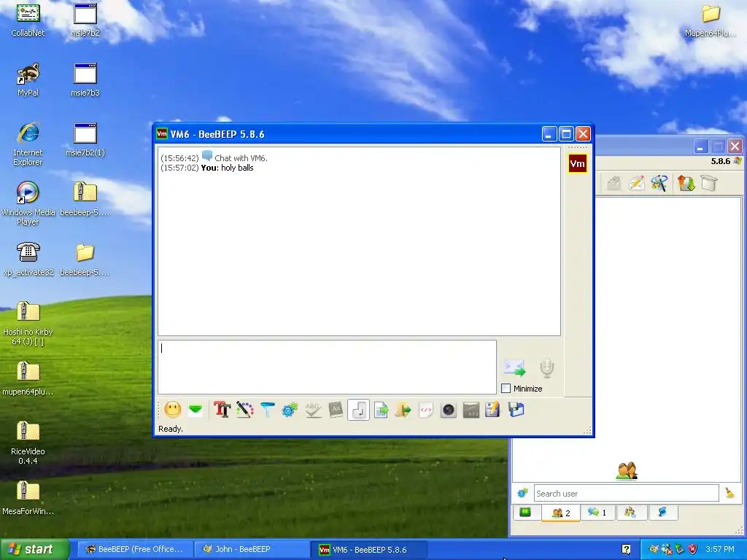The image size is (747, 560).
Task: Select the Internet Explorer desktop icon
Action: (x=28, y=144)
